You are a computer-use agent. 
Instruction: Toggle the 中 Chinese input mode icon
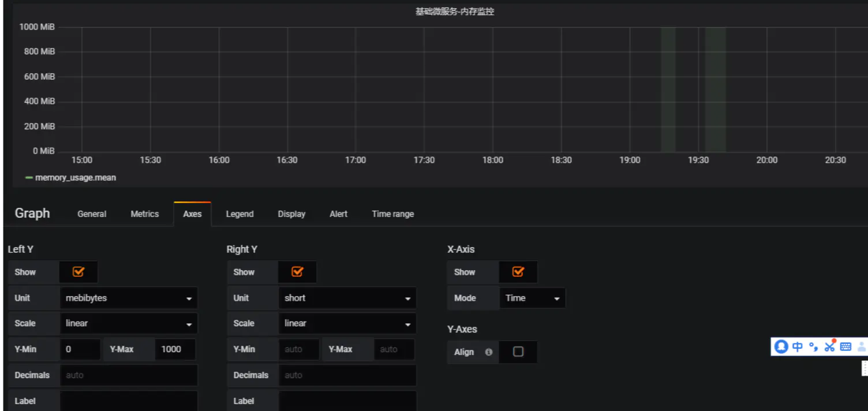(x=798, y=346)
